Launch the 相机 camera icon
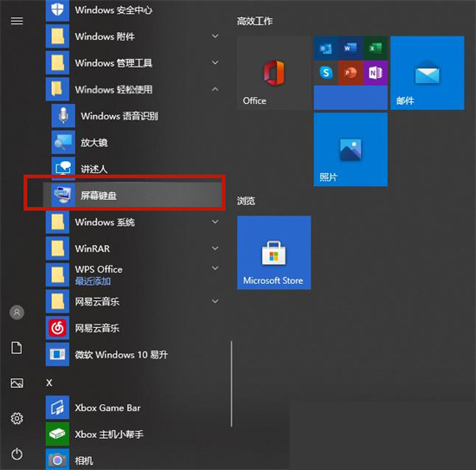This screenshot has width=476, height=470. pos(57,460)
